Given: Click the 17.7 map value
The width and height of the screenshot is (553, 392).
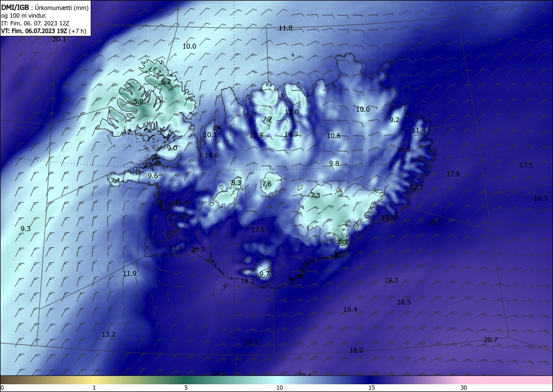Looking at the screenshot, I should click(416, 188).
